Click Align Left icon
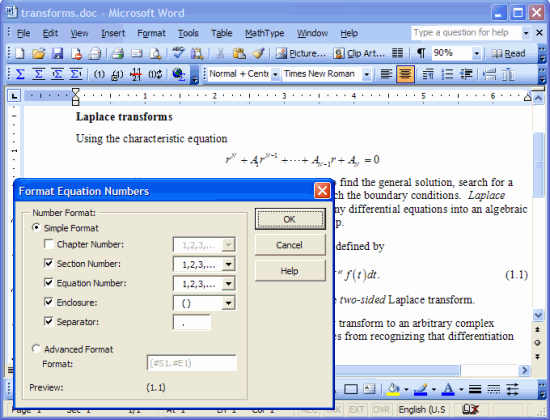 (x=386, y=74)
